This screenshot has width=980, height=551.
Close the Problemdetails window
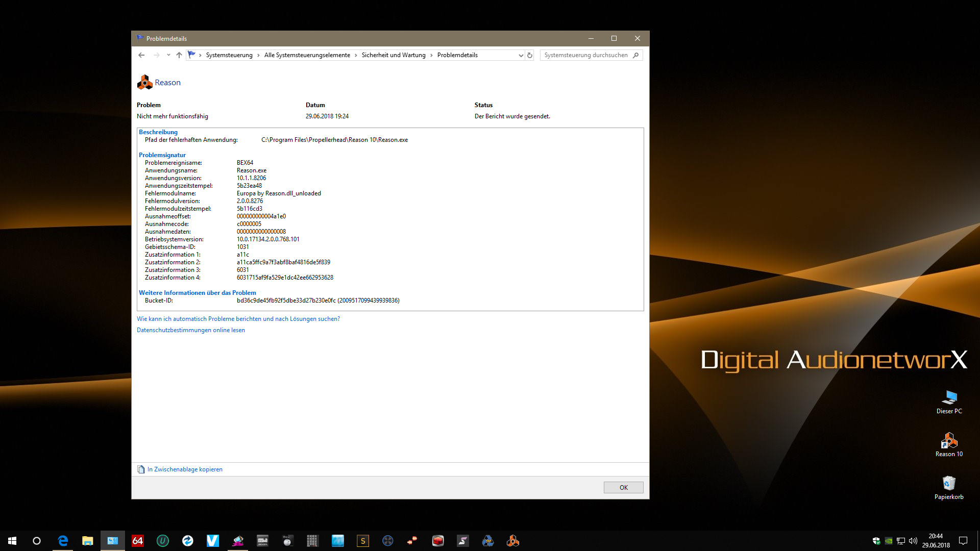[638, 38]
